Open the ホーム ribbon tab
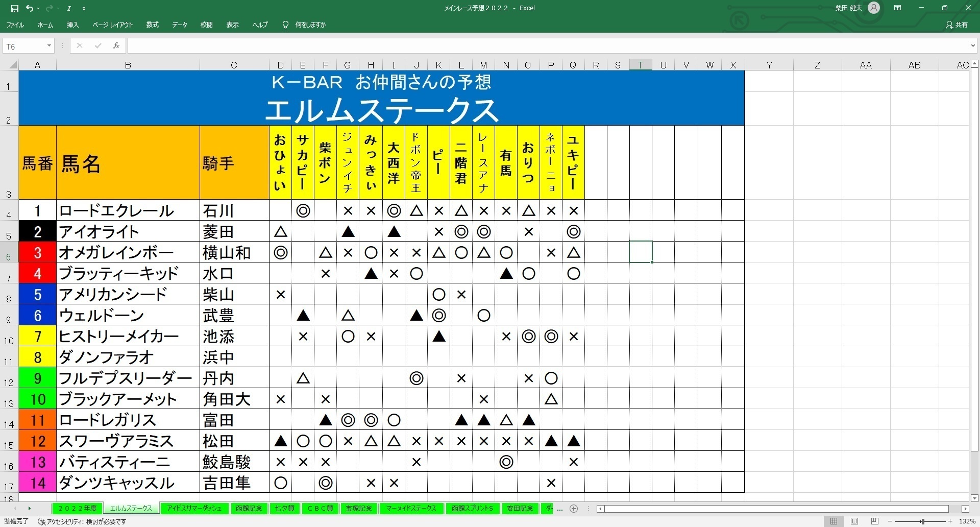 click(x=45, y=25)
